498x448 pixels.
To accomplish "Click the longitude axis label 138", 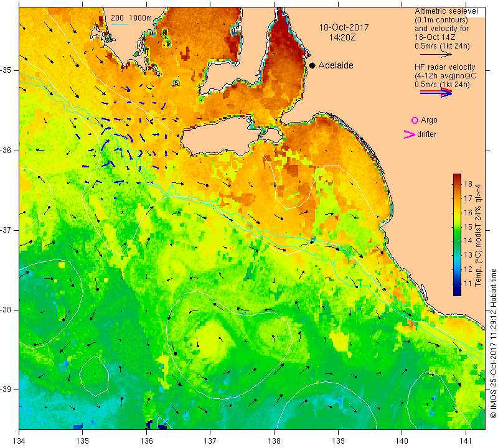I will pyautogui.click(x=274, y=441).
